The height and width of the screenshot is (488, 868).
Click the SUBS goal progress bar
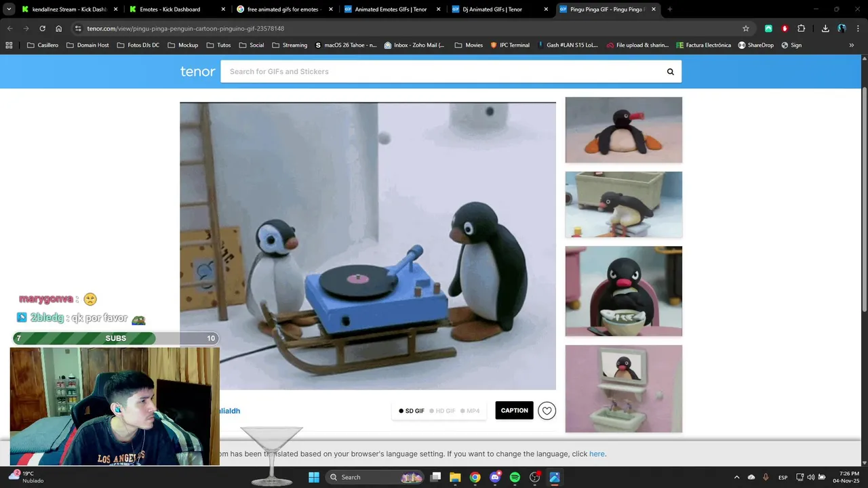115,338
